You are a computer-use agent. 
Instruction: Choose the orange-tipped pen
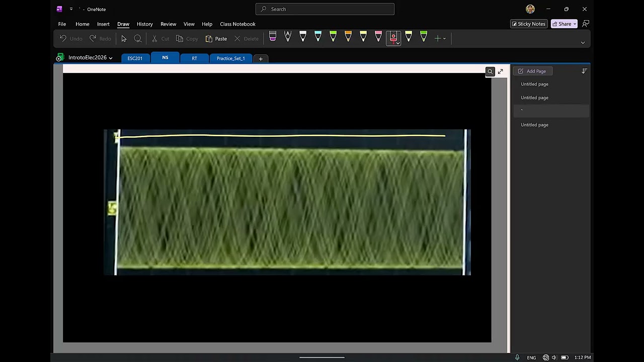(348, 36)
